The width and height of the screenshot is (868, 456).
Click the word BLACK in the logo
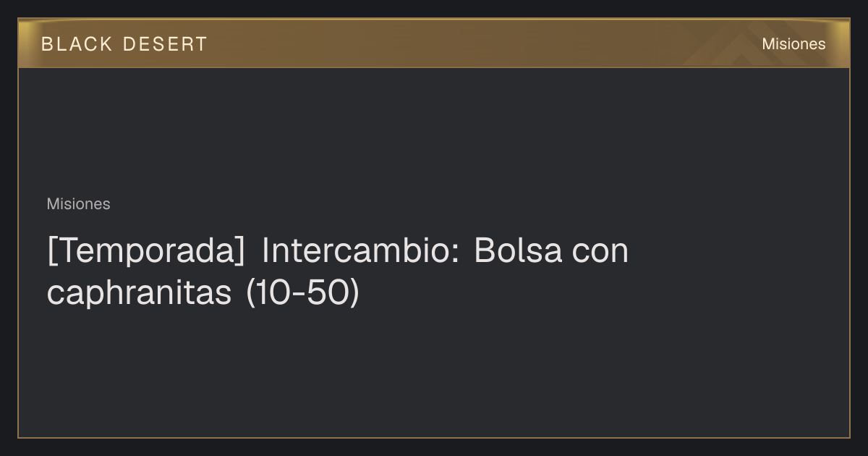coord(77,44)
